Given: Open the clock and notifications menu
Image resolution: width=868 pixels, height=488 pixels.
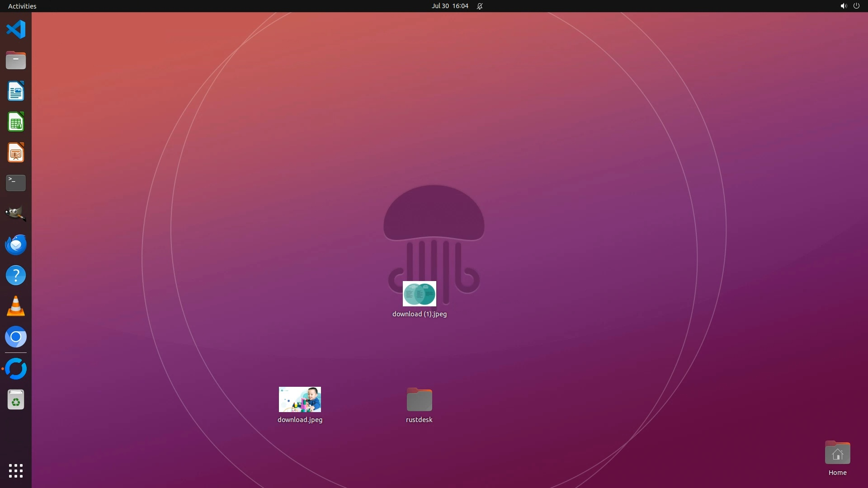Looking at the screenshot, I should pyautogui.click(x=450, y=6).
